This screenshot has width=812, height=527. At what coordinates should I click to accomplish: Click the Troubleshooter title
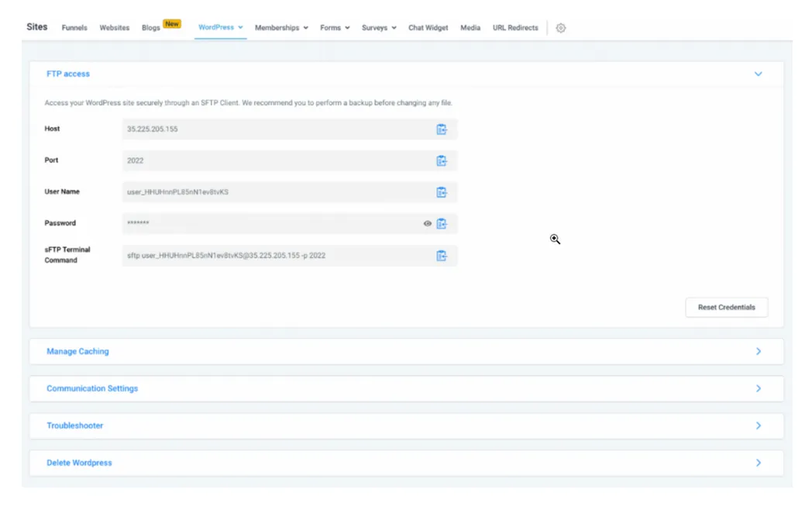[74, 425]
